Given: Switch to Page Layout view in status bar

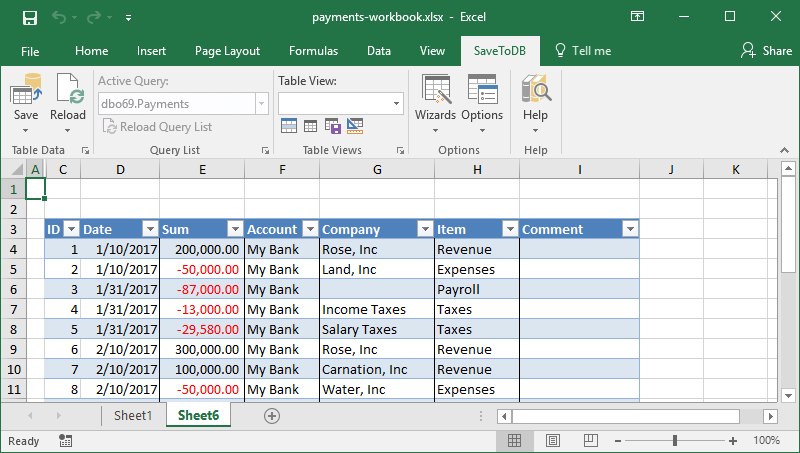Looking at the screenshot, I should 553,441.
